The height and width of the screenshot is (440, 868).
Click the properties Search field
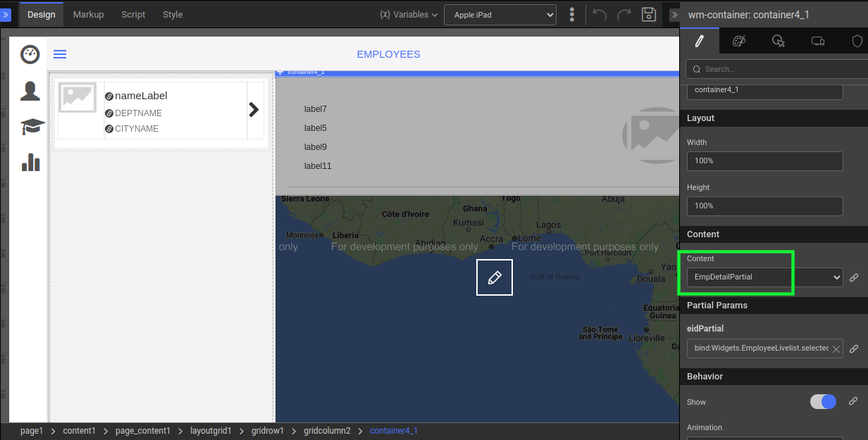point(775,69)
